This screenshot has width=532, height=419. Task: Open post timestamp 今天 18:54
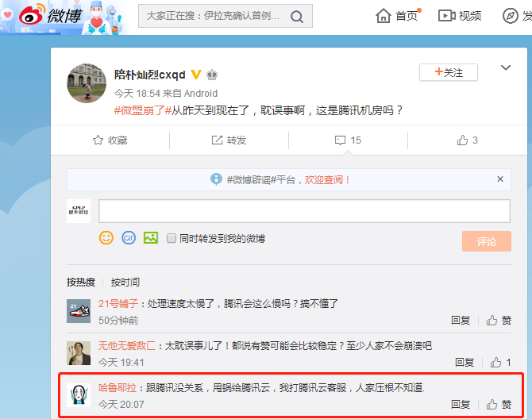137,93
